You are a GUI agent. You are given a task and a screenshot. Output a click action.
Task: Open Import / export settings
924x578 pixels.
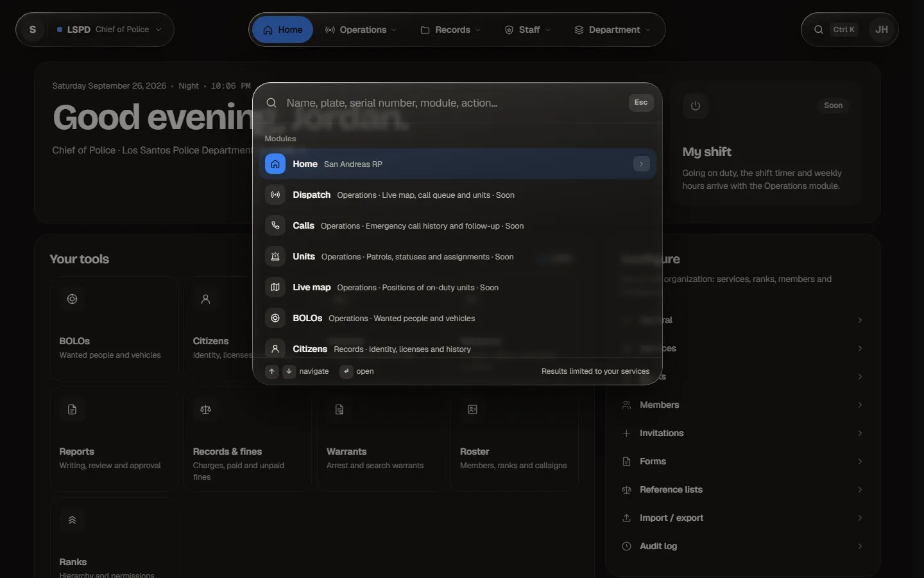[743, 518]
